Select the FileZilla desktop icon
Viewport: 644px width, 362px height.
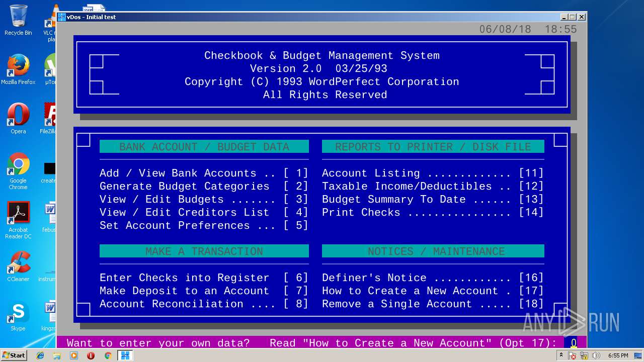[x=49, y=119]
